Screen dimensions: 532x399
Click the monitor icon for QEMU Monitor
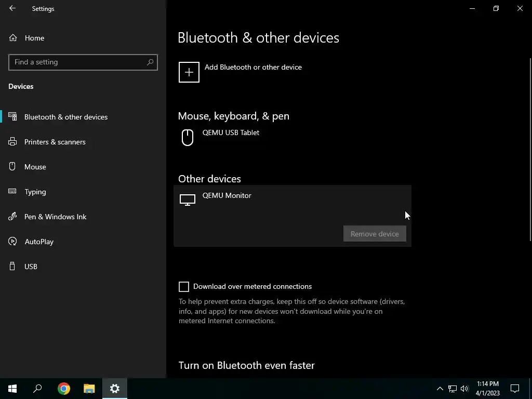click(187, 200)
